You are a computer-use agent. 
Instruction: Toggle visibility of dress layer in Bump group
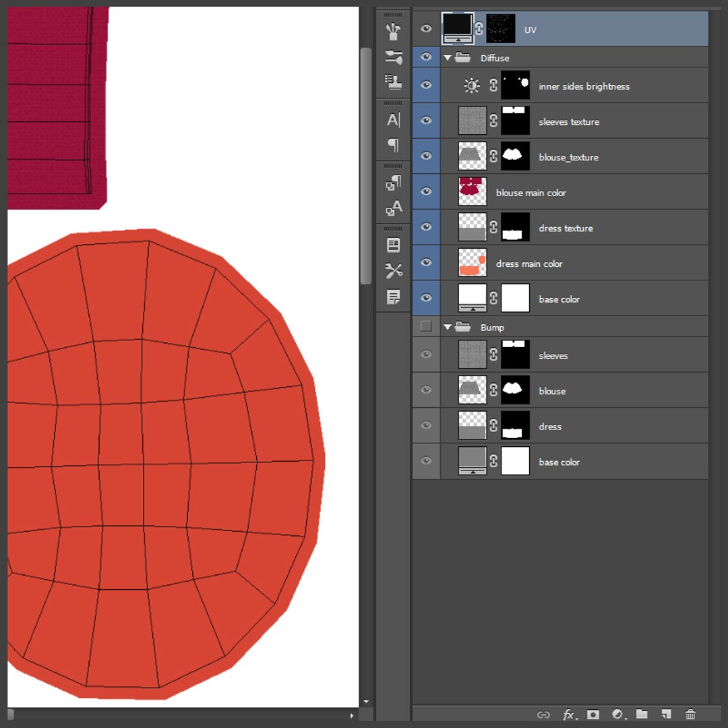click(x=426, y=425)
